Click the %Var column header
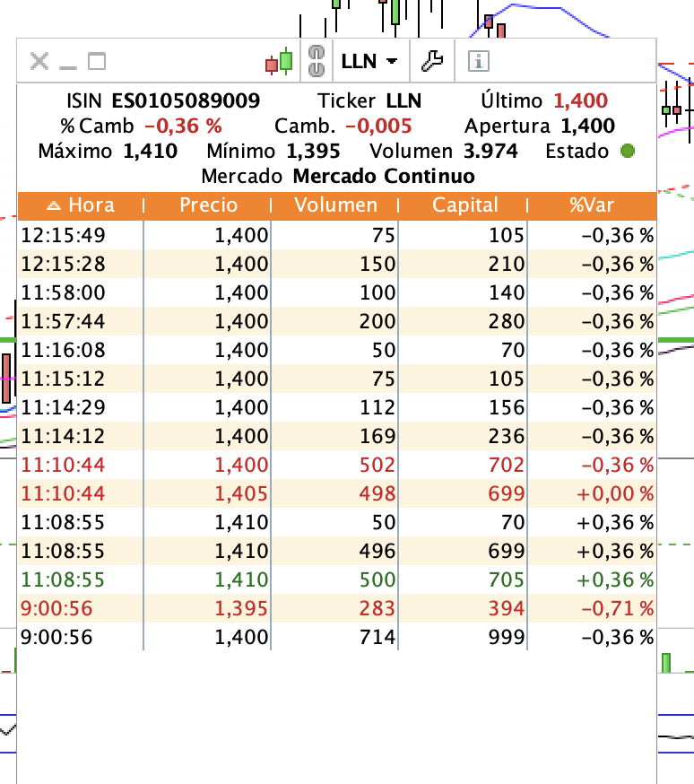 point(592,205)
